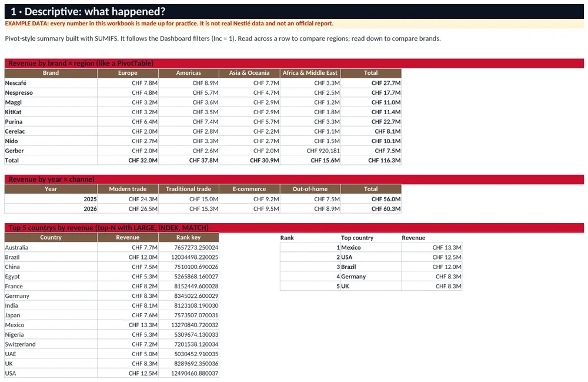Click the 'Rank' header label
Viewport: 588px width, 382px height.
(287, 238)
